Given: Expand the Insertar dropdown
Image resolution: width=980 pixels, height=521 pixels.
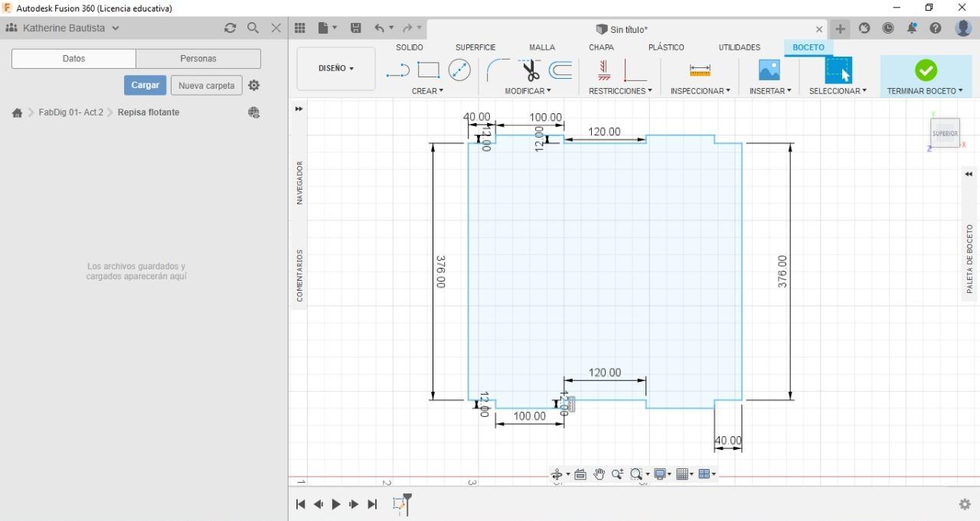Looking at the screenshot, I should [x=770, y=91].
